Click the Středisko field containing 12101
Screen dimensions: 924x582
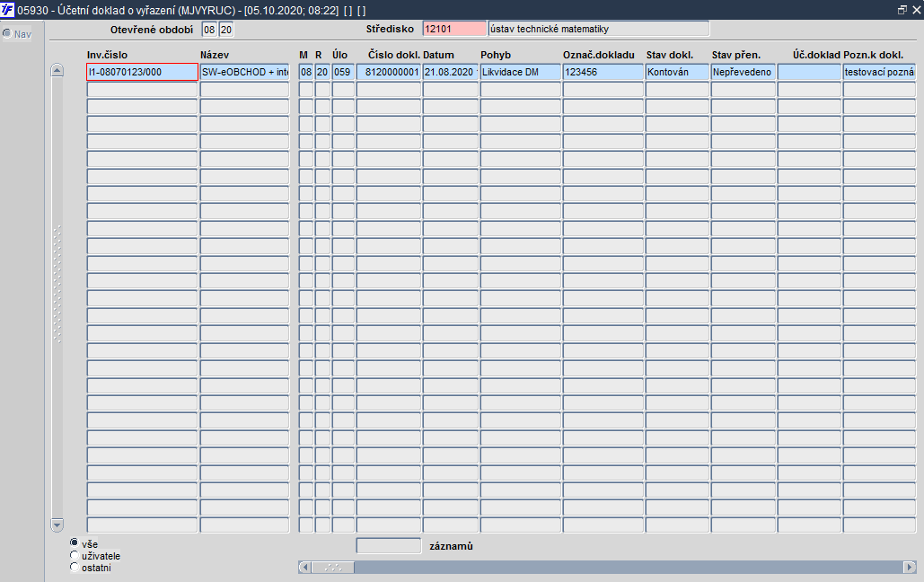454,29
